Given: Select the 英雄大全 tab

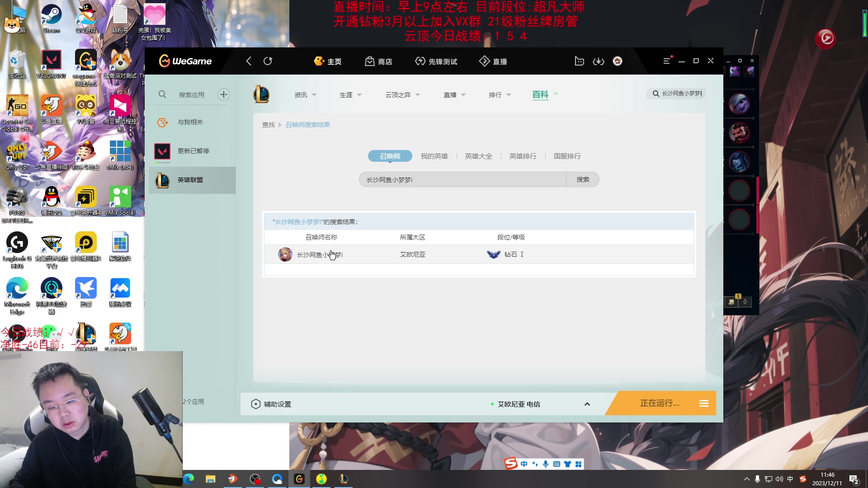Looking at the screenshot, I should pos(478,156).
